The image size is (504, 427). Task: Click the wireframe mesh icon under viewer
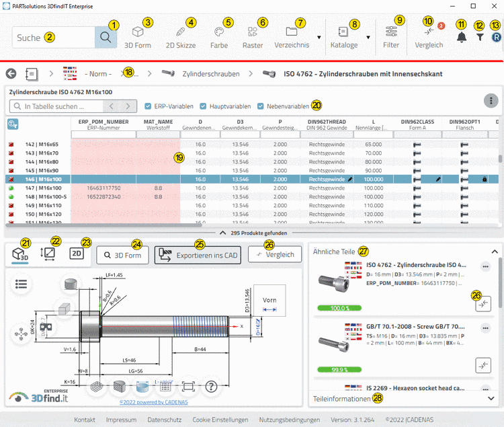pos(96,387)
